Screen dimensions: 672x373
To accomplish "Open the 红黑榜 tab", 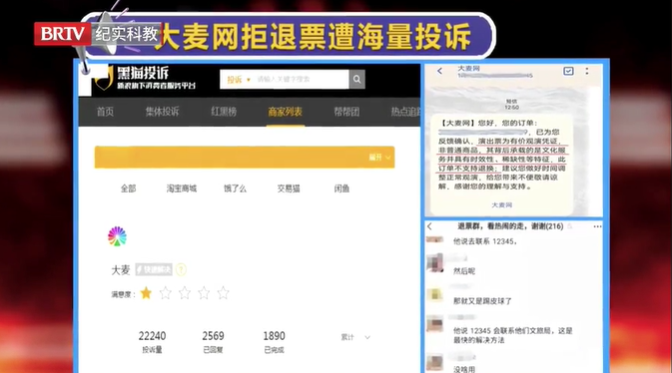I will (x=223, y=112).
